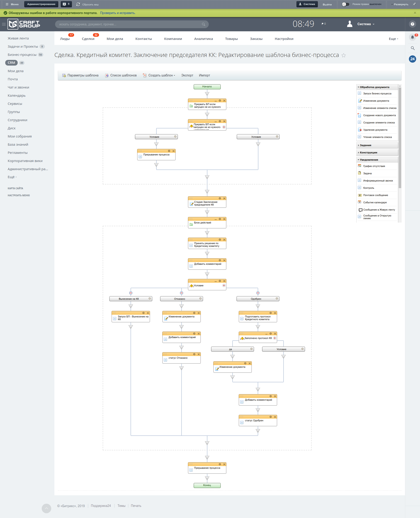Image resolution: width=420 pixels, height=518 pixels.
Task: Add page to favorites with star icon
Action: pyautogui.click(x=343, y=55)
